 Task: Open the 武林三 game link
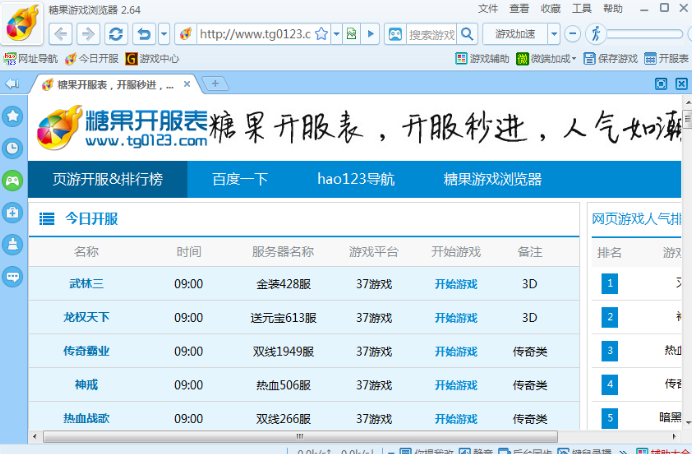pos(86,283)
